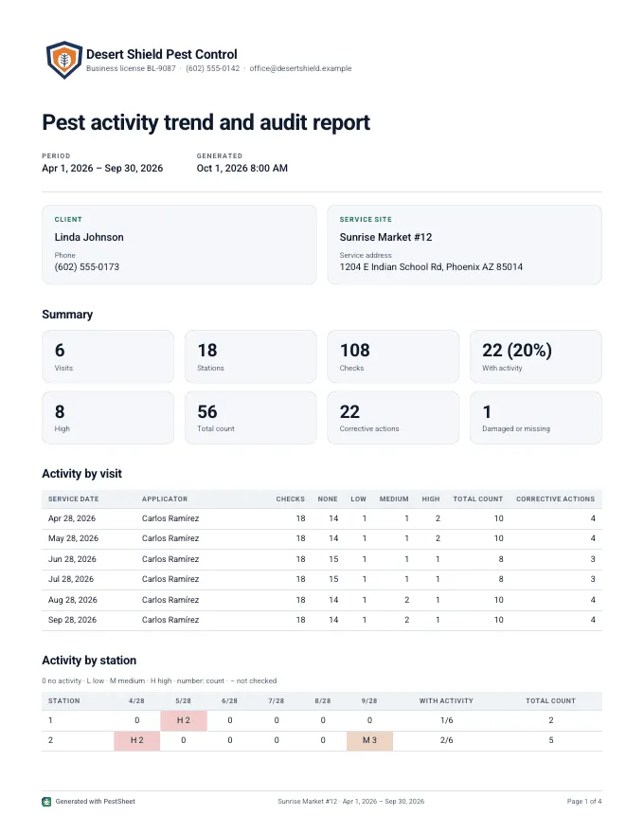644x834 pixels.
Task: Click the (602) 555-0142 company phone
Action: click(212, 68)
